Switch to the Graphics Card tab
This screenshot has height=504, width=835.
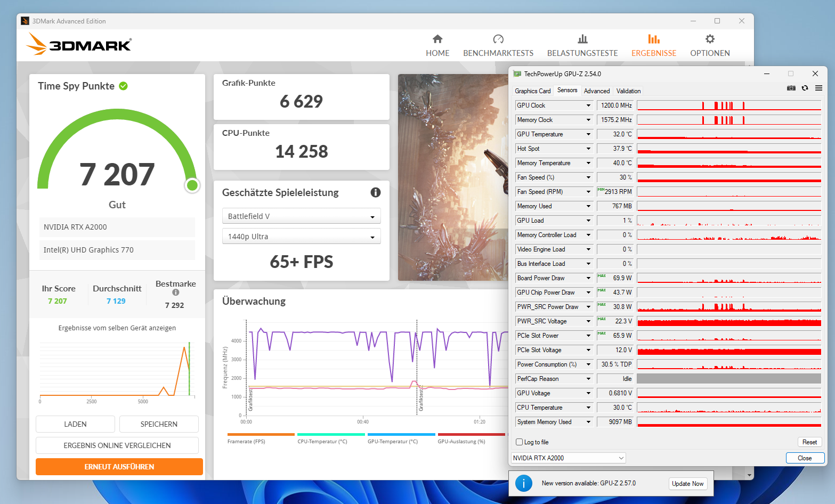tap(532, 91)
